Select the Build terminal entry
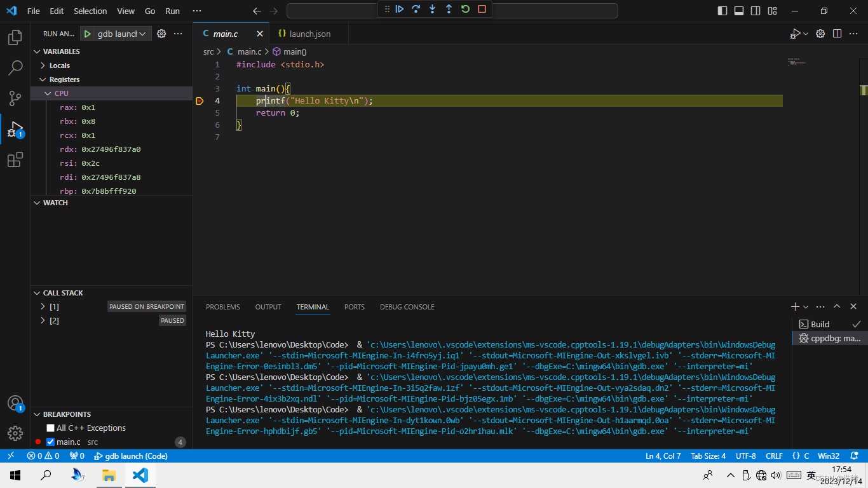This screenshot has width=868, height=488. coord(820,324)
